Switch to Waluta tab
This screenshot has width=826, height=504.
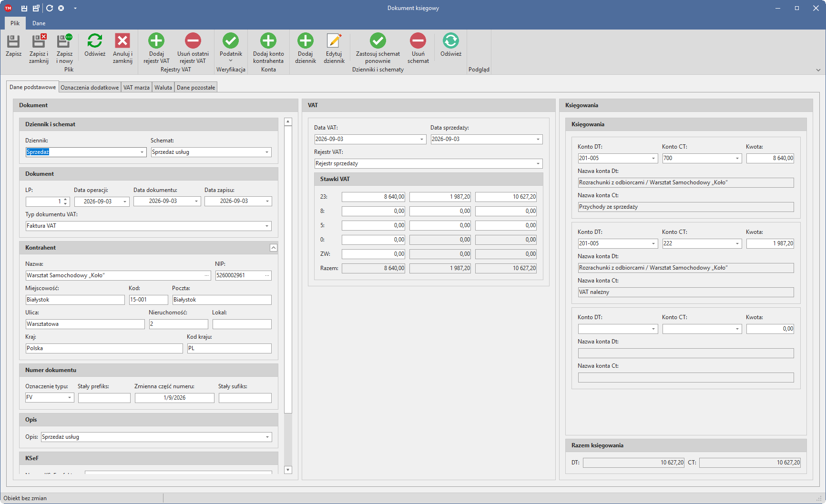coord(163,87)
